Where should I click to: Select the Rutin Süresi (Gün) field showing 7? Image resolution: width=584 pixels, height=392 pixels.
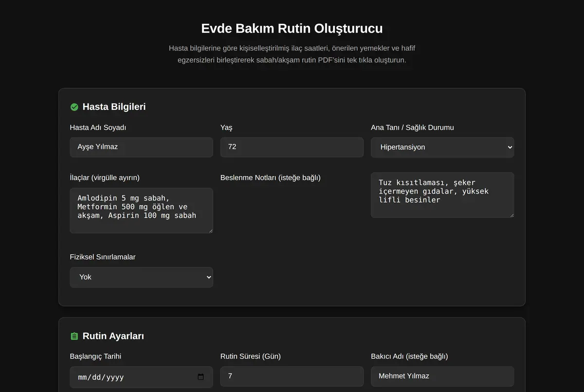292,376
